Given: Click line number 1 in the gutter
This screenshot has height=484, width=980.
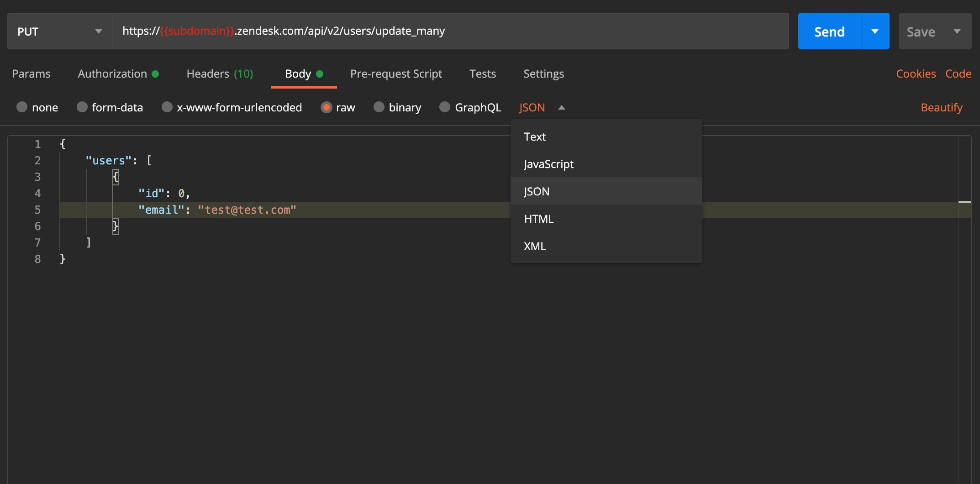Looking at the screenshot, I should click(x=37, y=144).
